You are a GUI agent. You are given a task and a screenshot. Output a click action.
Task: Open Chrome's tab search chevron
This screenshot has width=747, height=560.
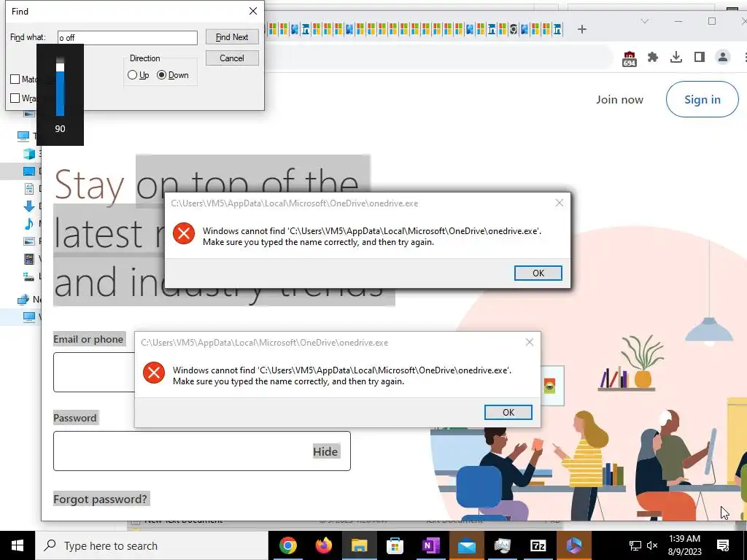(645, 21)
